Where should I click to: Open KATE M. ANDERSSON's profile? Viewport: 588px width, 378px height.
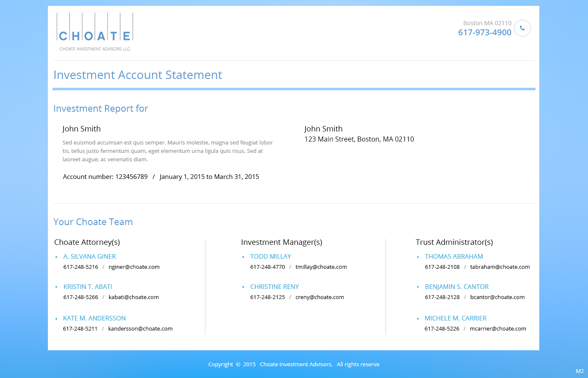pos(94,318)
